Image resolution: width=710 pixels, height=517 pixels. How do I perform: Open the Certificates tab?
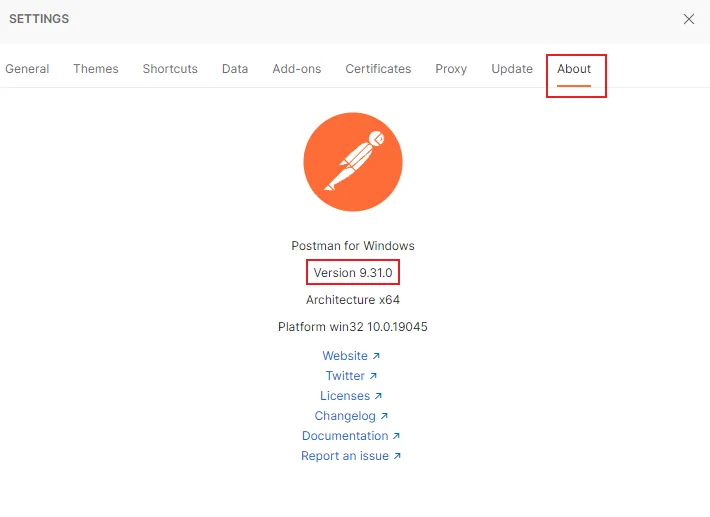[x=378, y=69]
